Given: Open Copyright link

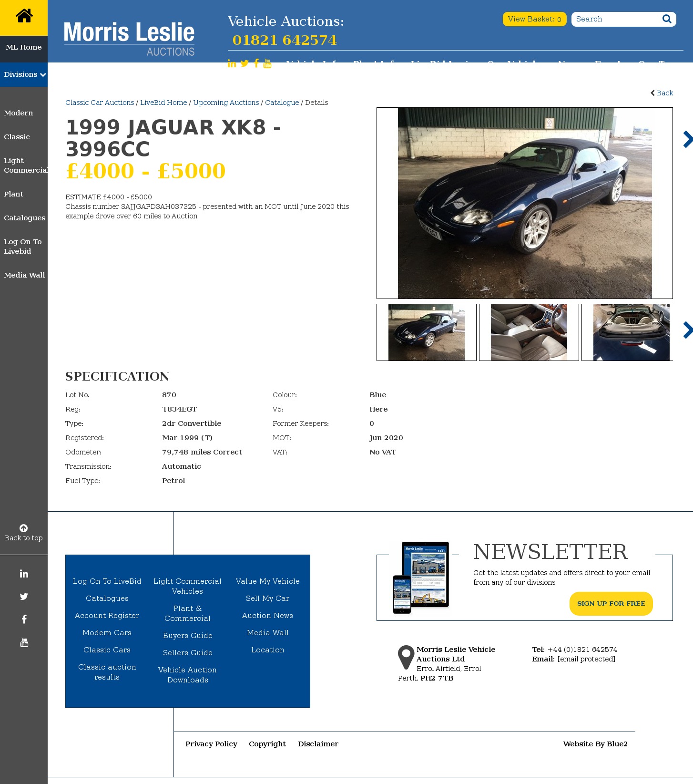Looking at the screenshot, I should (x=267, y=744).
